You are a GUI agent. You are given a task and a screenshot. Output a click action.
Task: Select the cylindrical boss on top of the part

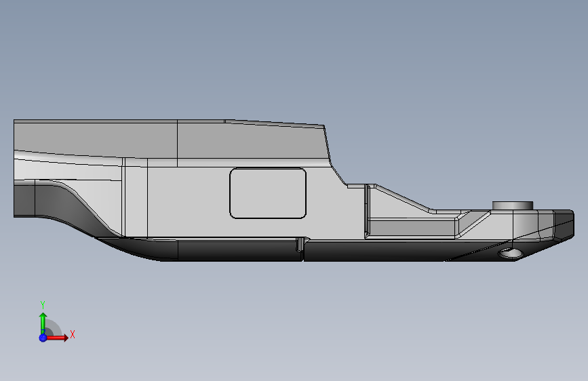coord(513,205)
